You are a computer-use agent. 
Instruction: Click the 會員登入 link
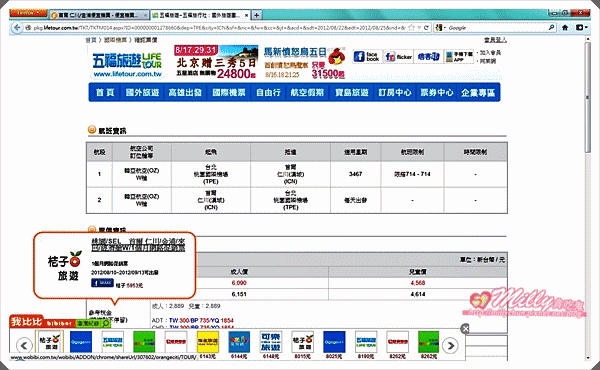coord(495,40)
